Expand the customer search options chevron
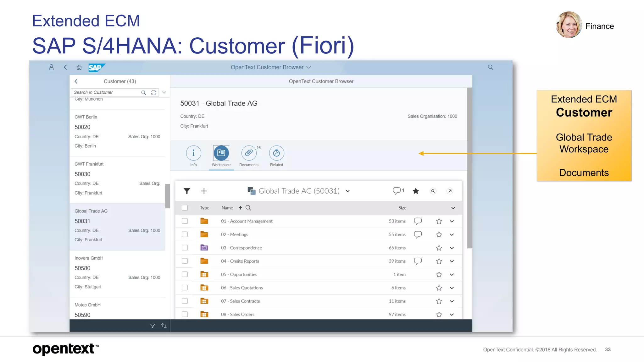The width and height of the screenshot is (644, 362). (164, 92)
